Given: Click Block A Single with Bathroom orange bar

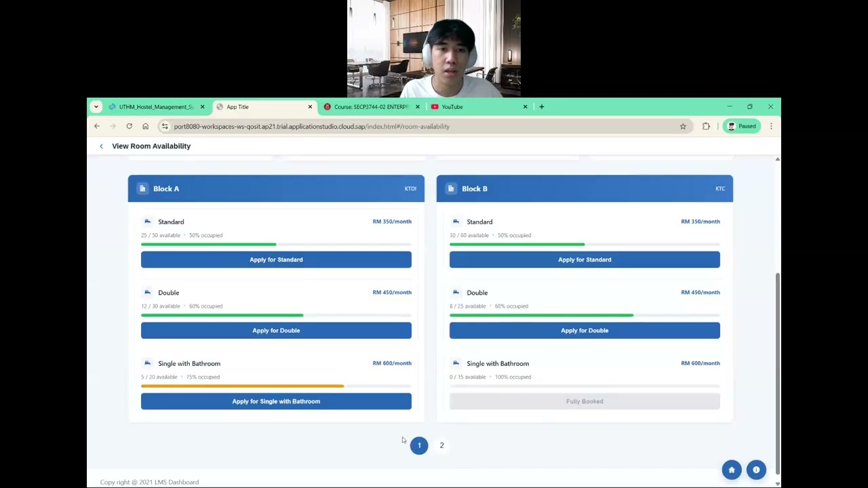Looking at the screenshot, I should point(242,386).
